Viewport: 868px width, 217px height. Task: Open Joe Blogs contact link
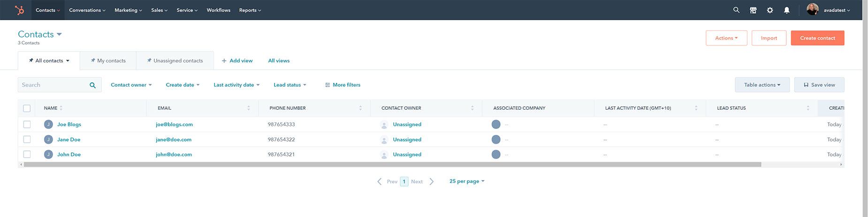[69, 124]
